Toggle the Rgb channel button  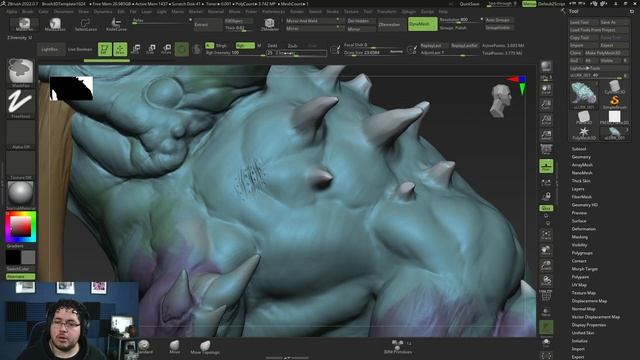[245, 45]
